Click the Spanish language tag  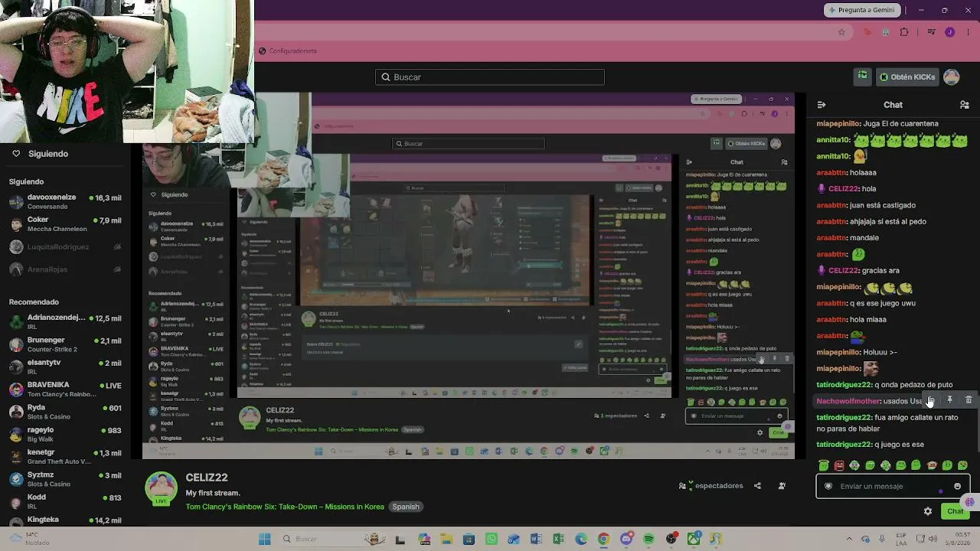406,507
